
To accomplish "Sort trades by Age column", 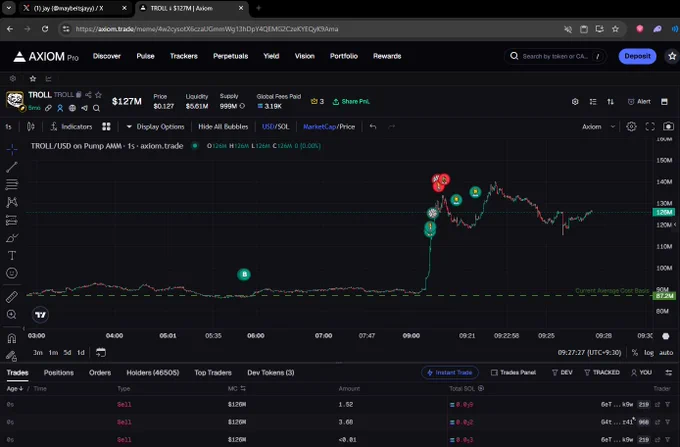I will pyautogui.click(x=15, y=388).
